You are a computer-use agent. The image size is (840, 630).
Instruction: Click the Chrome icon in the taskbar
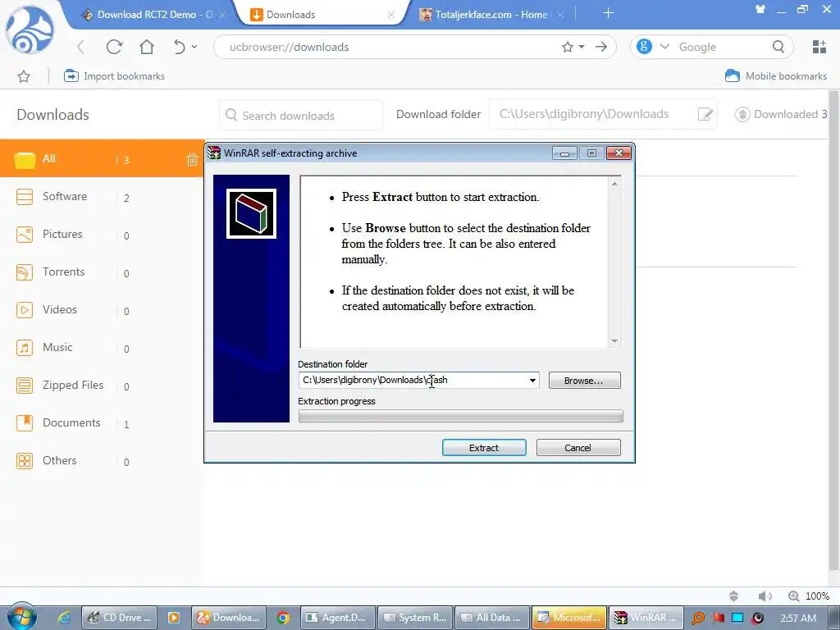[x=283, y=618]
